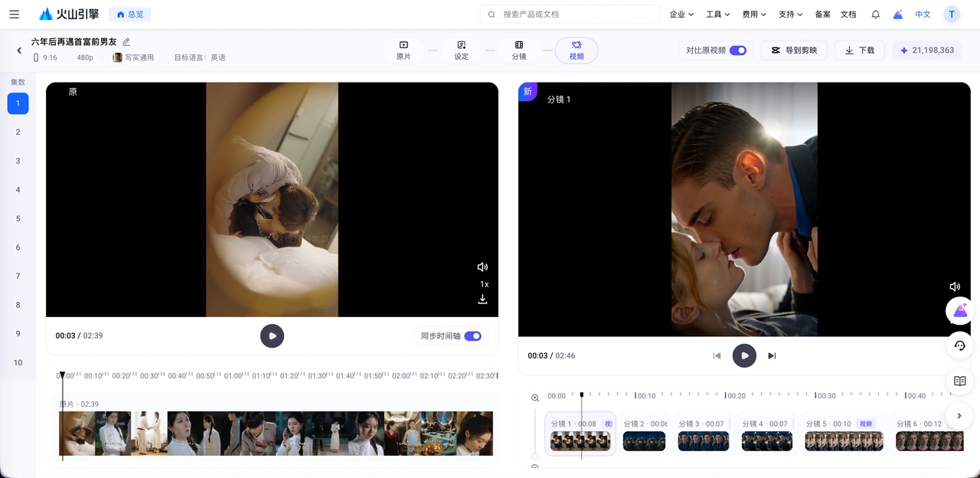
Task: Select episode 7
Action: click(18, 276)
